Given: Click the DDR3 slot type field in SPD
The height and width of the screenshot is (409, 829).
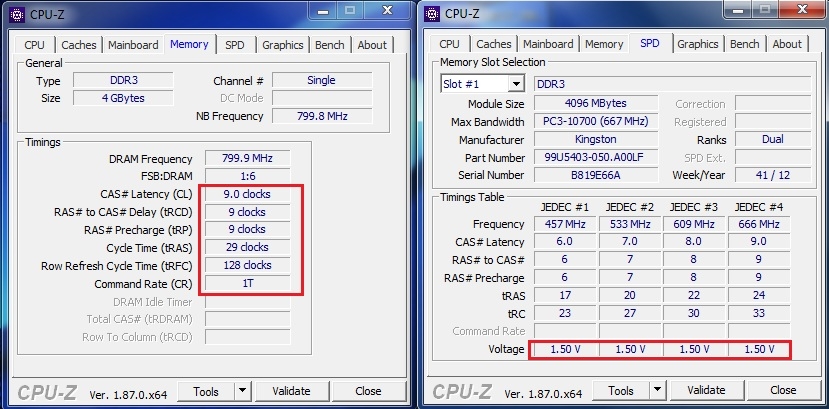Looking at the screenshot, I should tap(673, 84).
